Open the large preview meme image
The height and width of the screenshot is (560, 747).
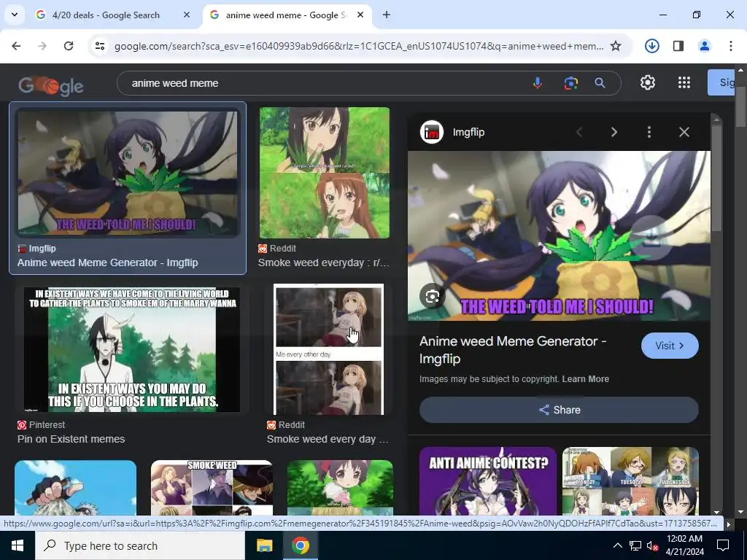tap(559, 236)
